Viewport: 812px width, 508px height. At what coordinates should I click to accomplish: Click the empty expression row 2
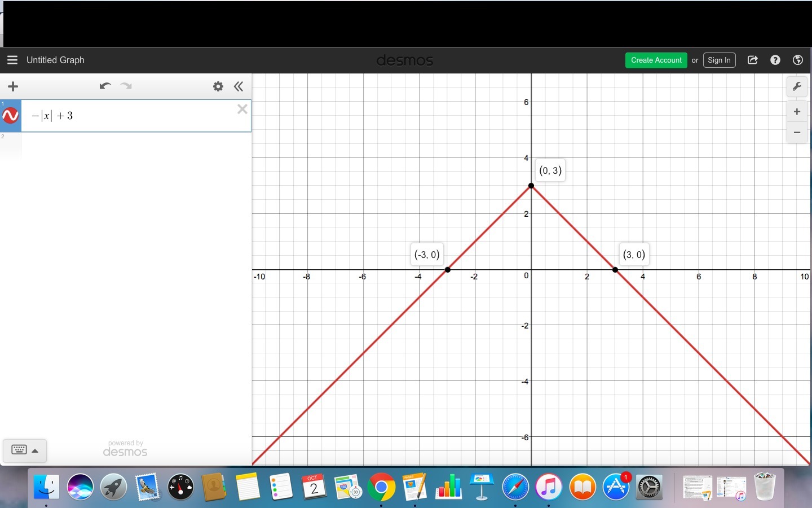136,146
